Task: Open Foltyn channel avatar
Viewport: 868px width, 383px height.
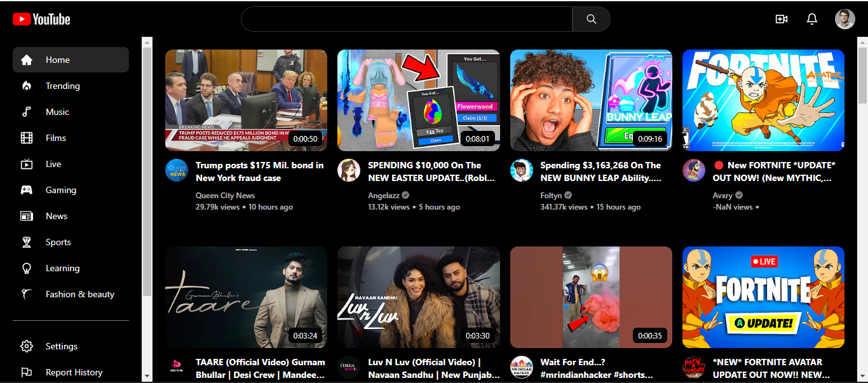Action: point(522,170)
